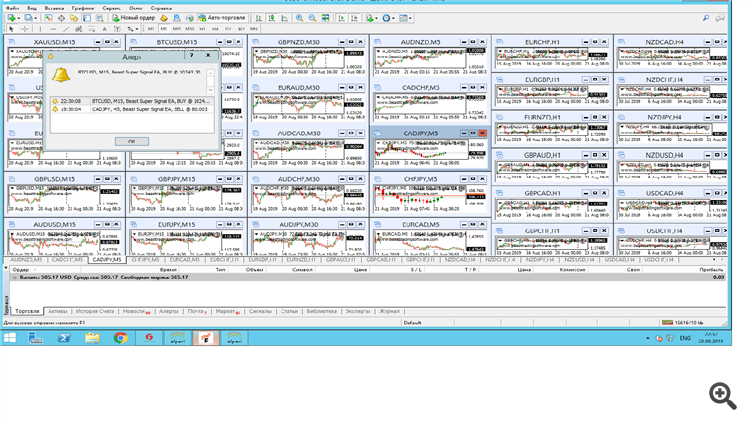Switch timeframe to M1

coord(151,29)
